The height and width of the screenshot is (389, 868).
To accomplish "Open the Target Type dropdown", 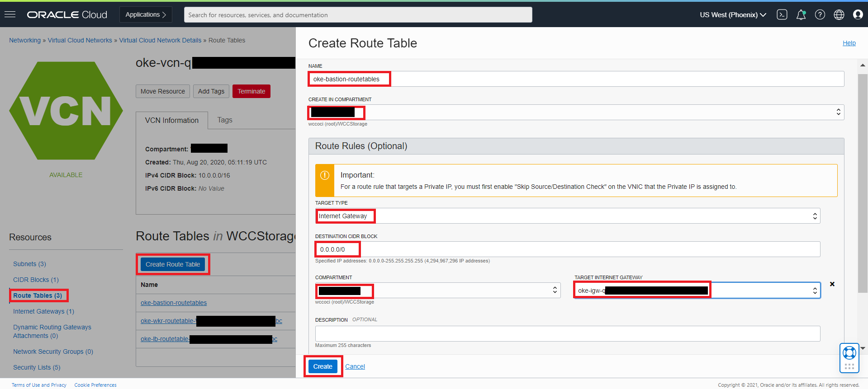I will [568, 216].
